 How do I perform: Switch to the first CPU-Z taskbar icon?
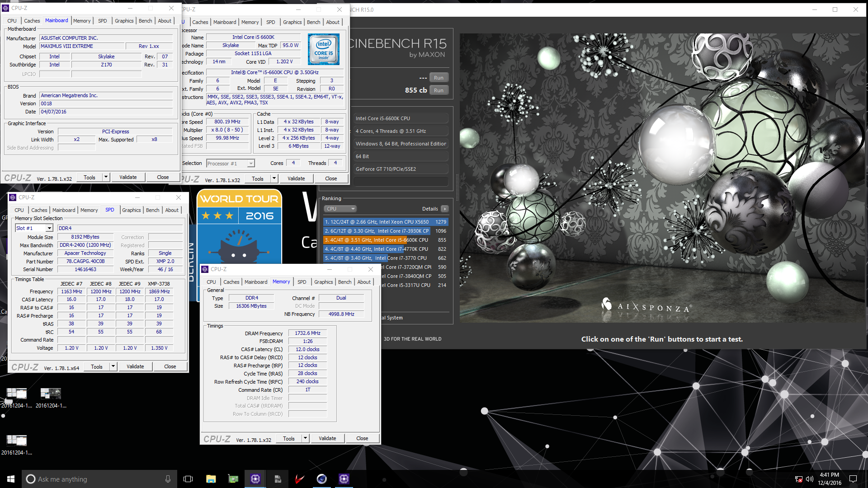tap(255, 479)
